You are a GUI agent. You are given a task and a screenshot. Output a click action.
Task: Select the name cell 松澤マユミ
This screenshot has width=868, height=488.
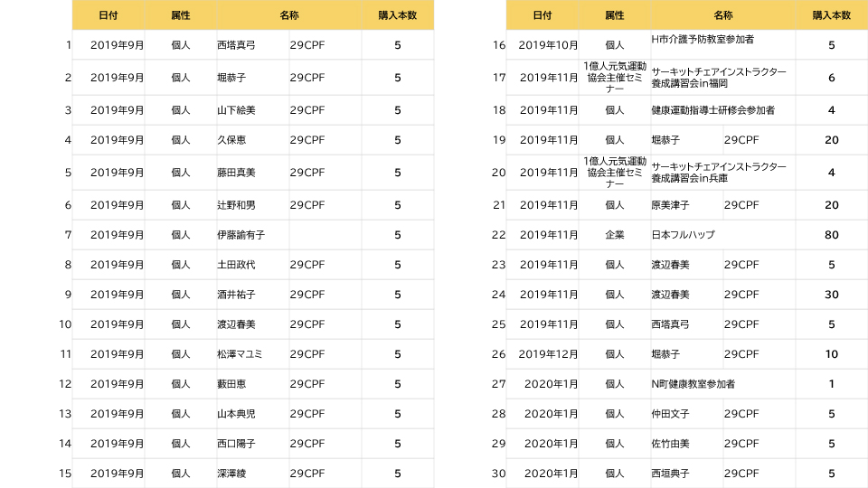click(x=241, y=354)
